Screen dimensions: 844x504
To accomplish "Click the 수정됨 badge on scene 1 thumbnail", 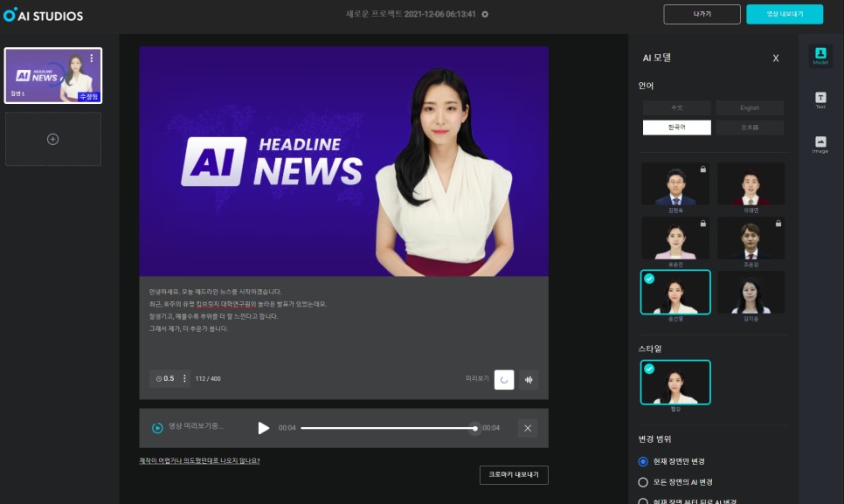I will pos(89,97).
